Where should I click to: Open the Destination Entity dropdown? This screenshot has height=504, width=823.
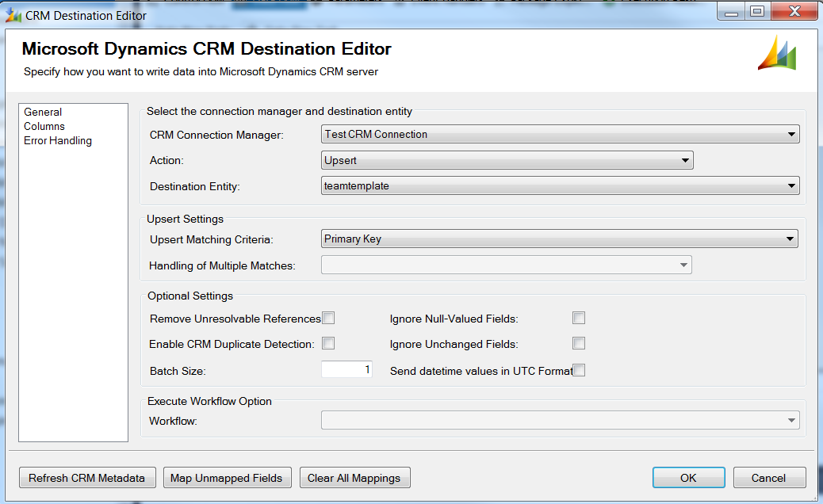tap(560, 186)
